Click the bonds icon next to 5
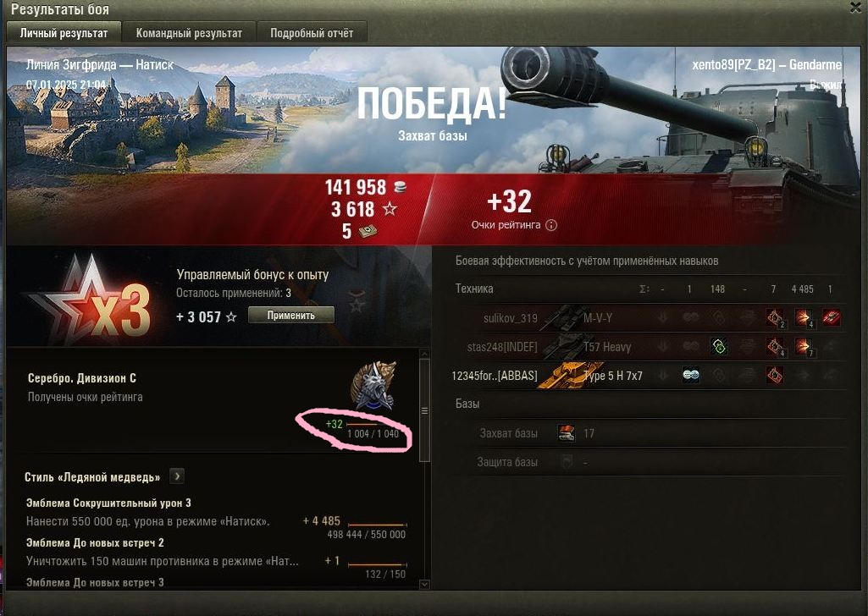 point(367,231)
